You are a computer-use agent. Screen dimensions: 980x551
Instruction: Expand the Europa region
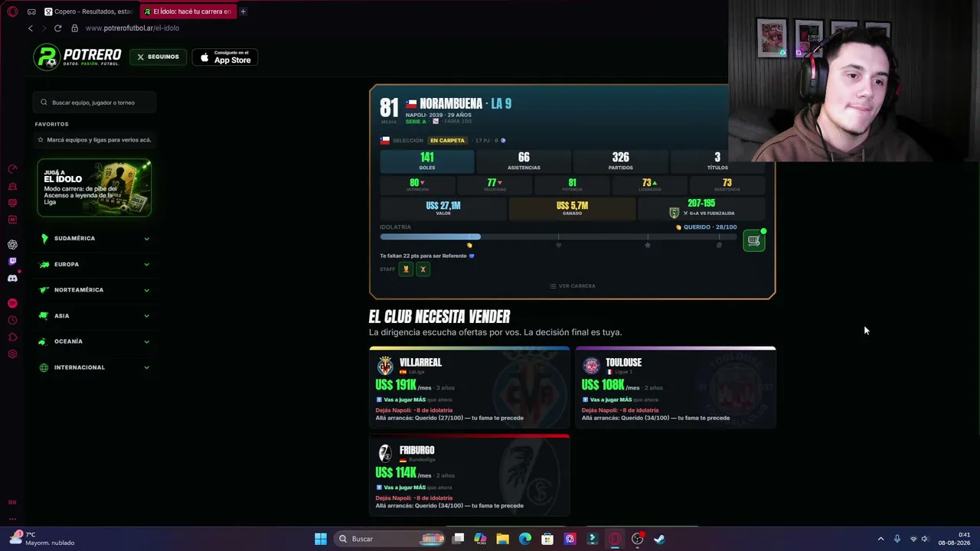94,265
